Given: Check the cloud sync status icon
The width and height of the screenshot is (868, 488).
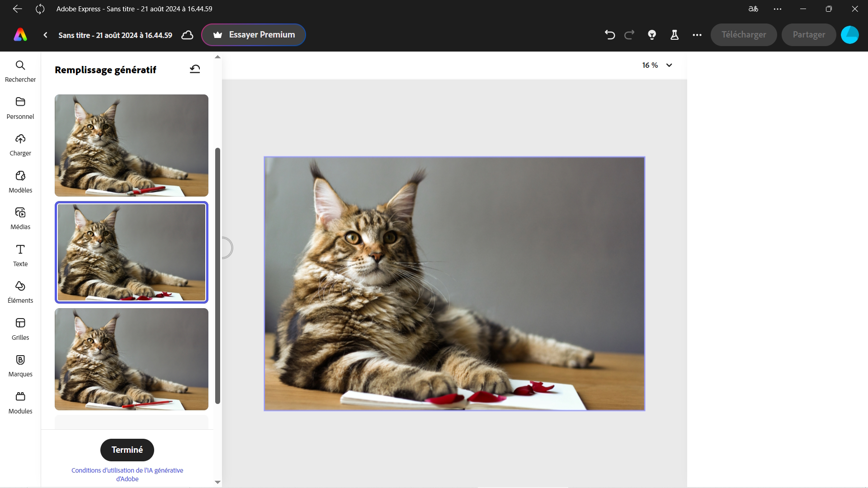Looking at the screenshot, I should pyautogui.click(x=187, y=35).
